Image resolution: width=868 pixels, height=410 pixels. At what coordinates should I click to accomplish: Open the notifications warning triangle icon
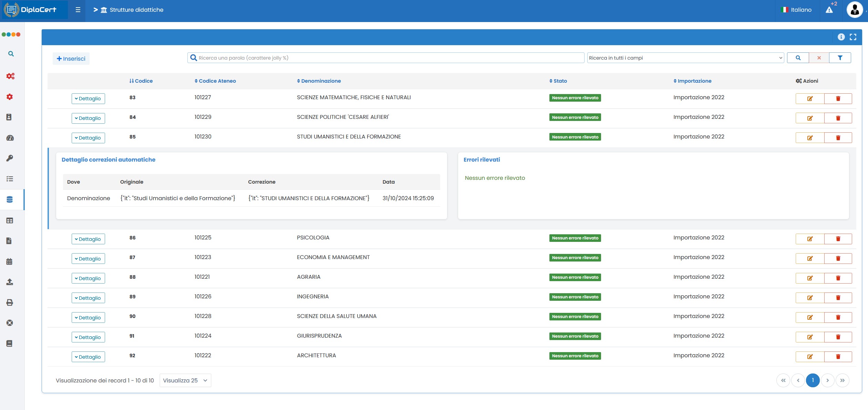click(x=829, y=10)
